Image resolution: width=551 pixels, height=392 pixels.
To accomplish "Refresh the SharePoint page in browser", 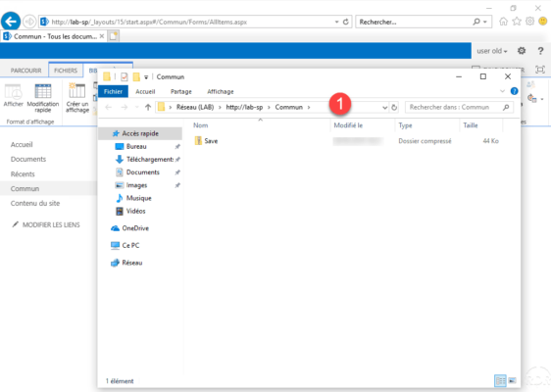I will pos(346,22).
